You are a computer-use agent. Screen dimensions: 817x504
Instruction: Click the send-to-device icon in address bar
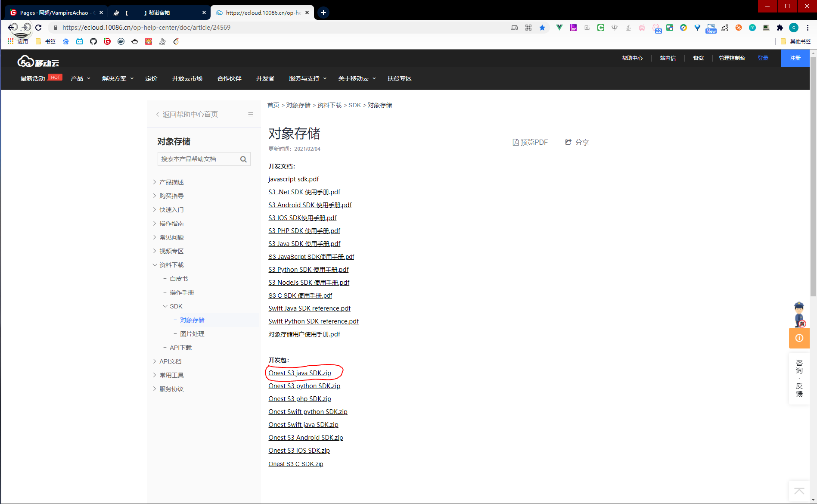(x=515, y=28)
